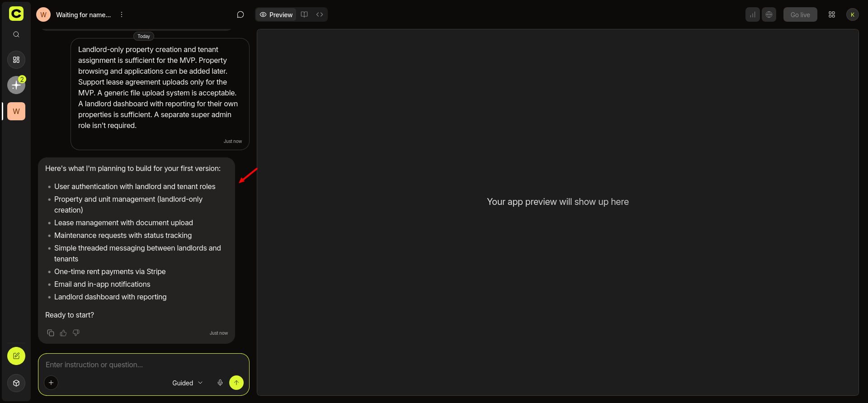Toggle the microphone voice input

220,383
